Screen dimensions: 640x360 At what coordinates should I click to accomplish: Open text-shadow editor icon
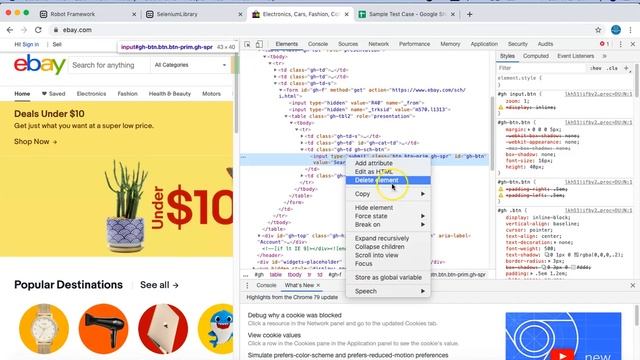(x=547, y=255)
